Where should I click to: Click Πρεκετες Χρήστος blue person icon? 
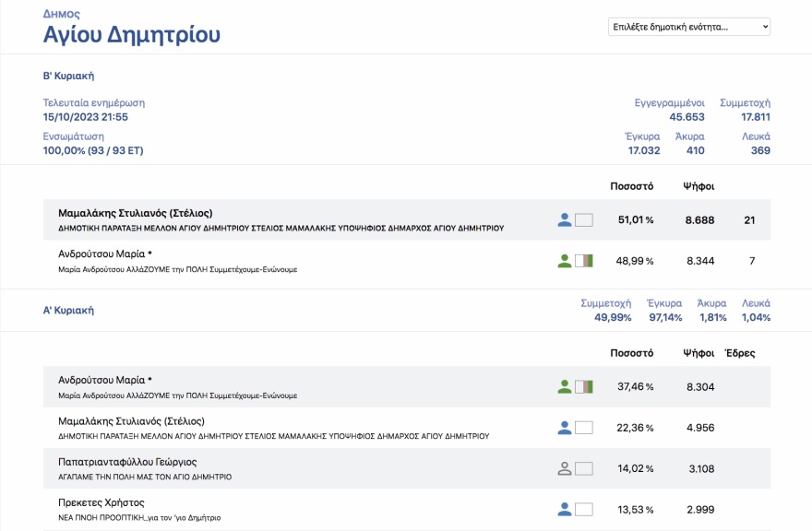click(565, 509)
